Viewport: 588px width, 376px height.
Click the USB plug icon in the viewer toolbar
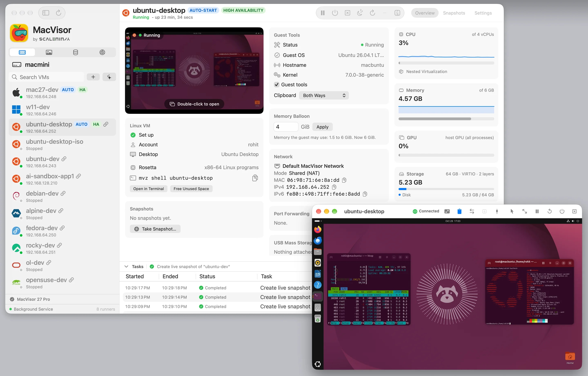pos(497,211)
